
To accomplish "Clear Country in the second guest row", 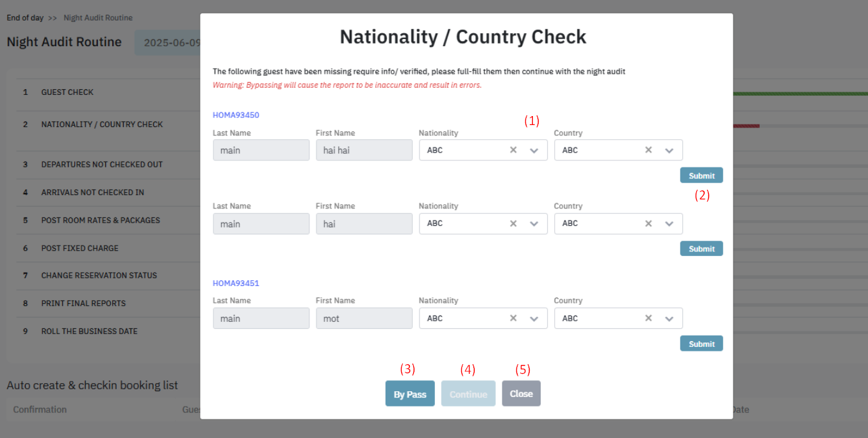I will (648, 224).
